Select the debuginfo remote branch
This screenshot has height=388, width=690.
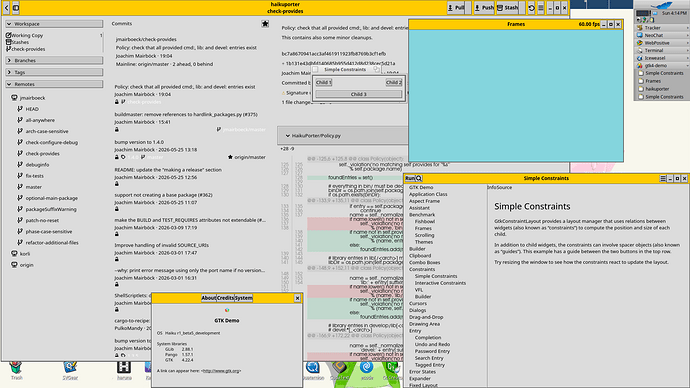37,165
